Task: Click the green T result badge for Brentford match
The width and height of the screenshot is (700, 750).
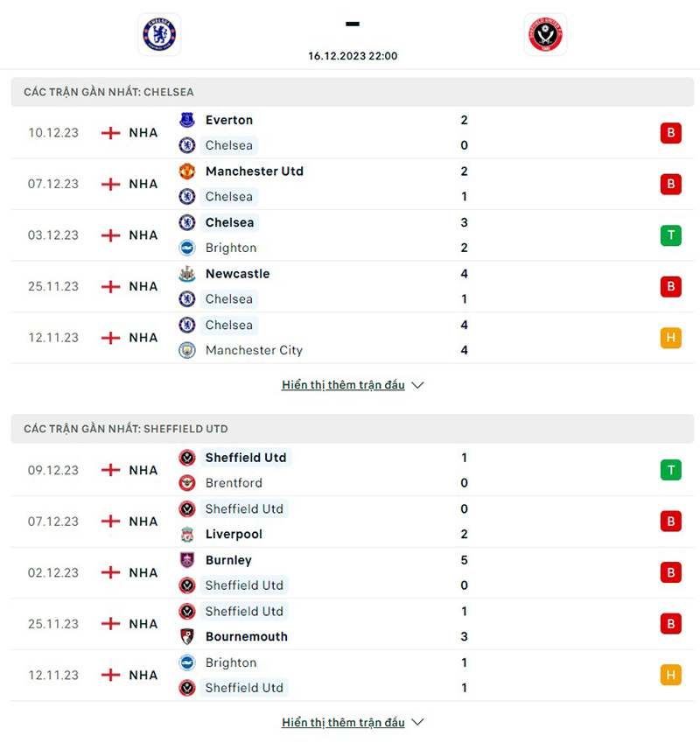Action: (670, 470)
